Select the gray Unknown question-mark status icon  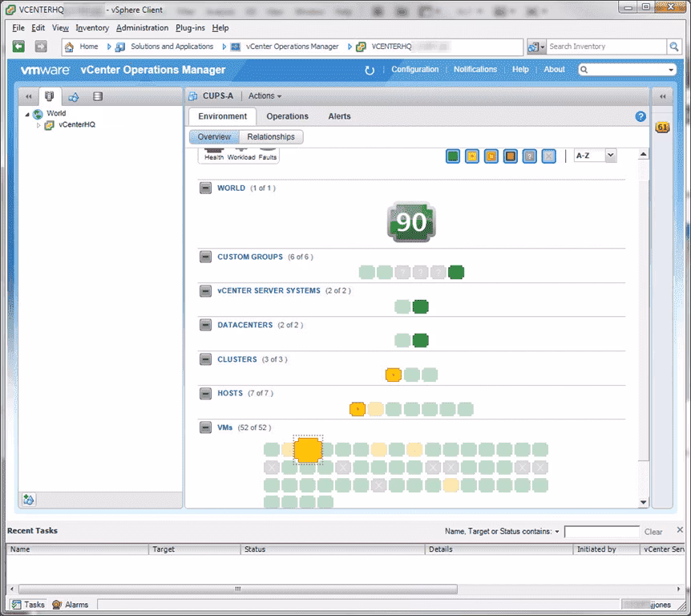coord(529,156)
